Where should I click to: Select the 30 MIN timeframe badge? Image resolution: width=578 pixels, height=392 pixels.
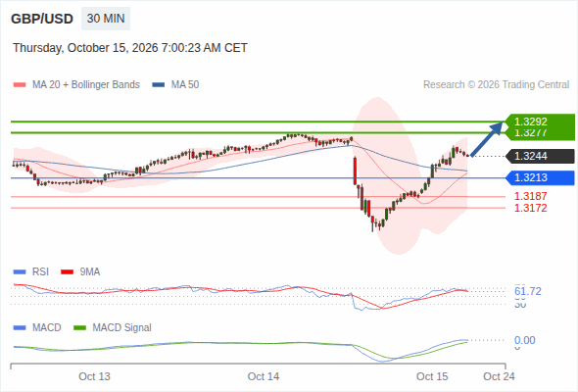point(106,19)
